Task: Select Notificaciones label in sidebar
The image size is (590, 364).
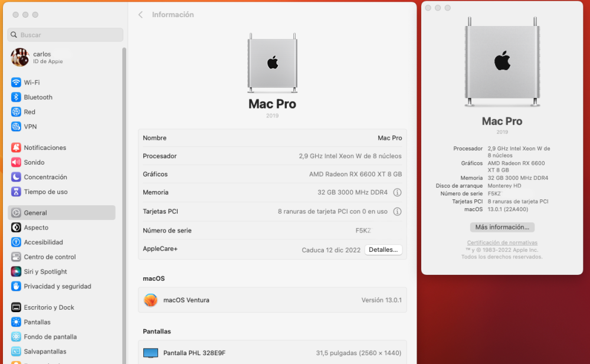Action: pyautogui.click(x=45, y=147)
